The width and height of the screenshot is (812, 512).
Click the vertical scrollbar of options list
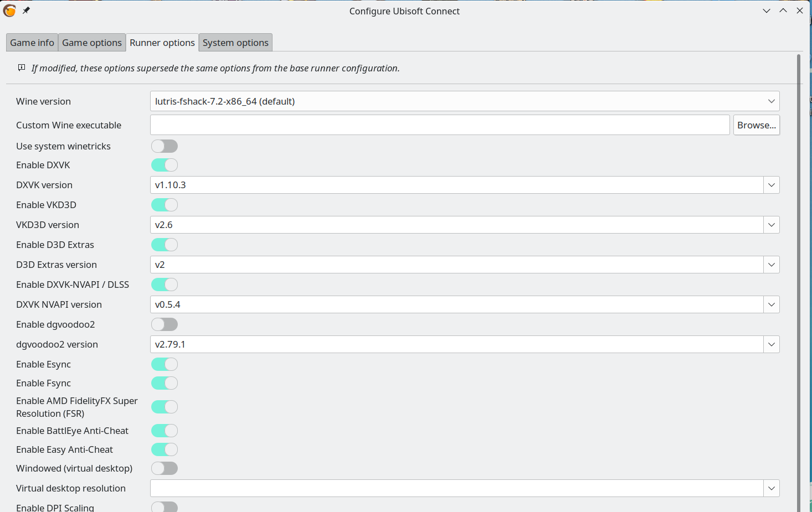coord(799,283)
